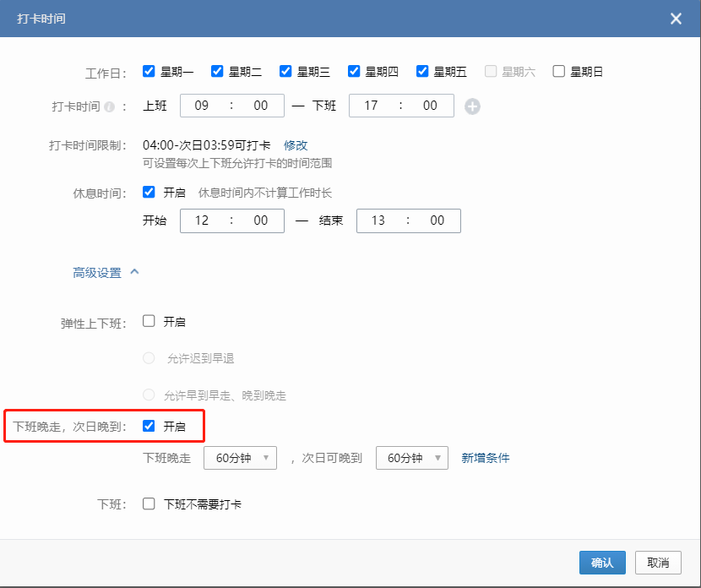Viewport: 701px width, 588px height.
Task: Toggle the 星期三 workday checkbox
Action: (285, 71)
